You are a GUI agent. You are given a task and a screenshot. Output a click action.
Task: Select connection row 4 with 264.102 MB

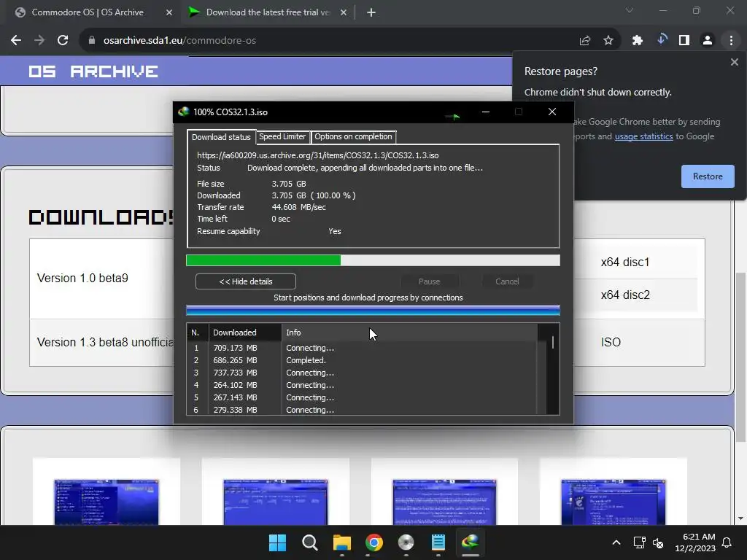pos(362,385)
